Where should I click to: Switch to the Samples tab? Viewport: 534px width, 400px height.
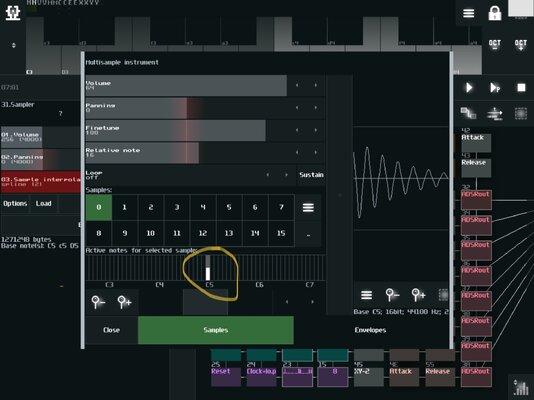tap(216, 330)
